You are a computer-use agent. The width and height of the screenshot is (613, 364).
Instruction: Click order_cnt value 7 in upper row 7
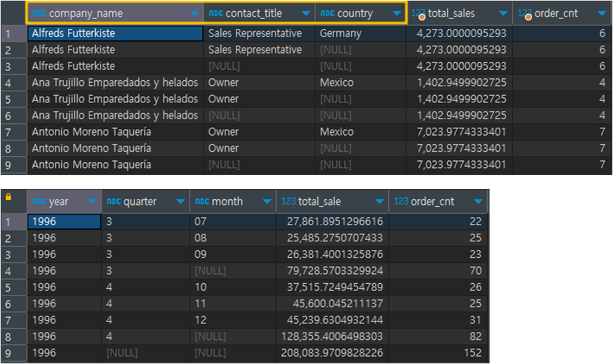(562, 132)
